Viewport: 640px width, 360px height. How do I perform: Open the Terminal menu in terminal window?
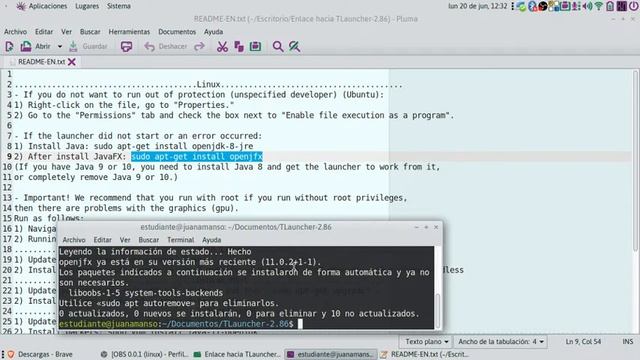[180, 240]
